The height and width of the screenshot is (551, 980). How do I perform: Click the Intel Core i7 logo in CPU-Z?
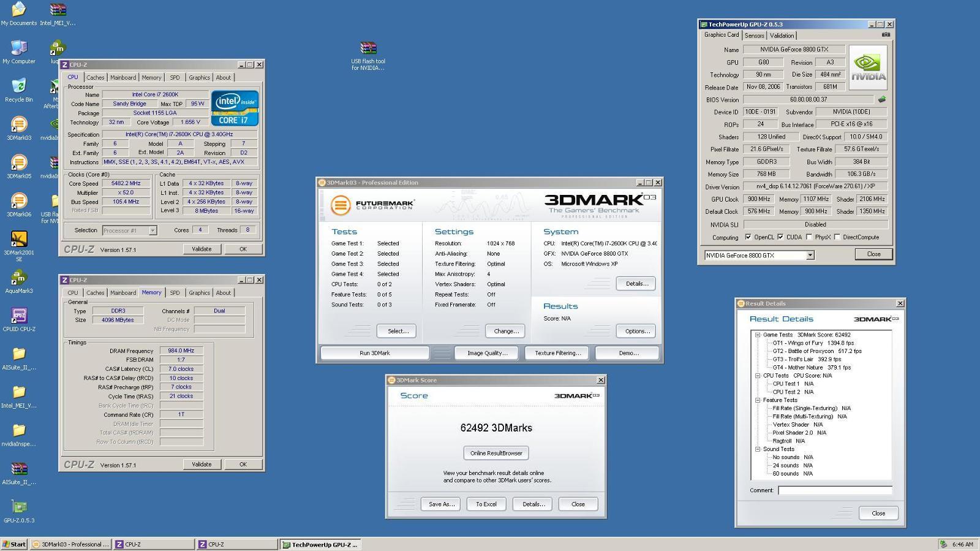[235, 108]
